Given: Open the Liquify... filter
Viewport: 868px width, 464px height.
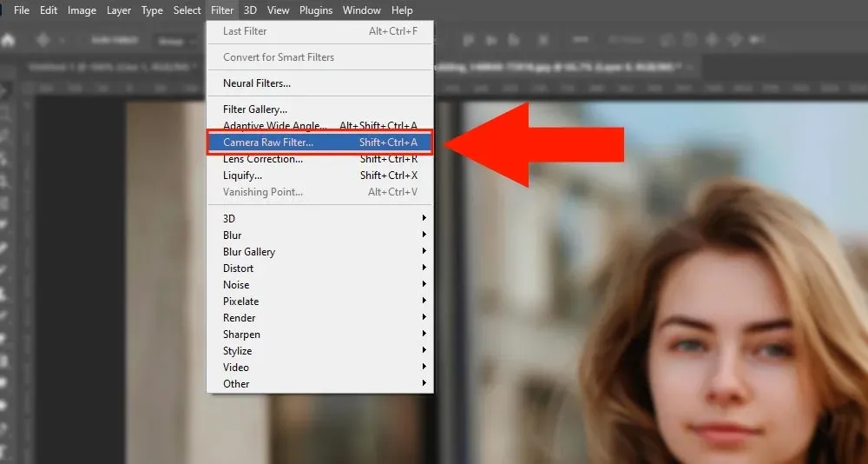Looking at the screenshot, I should pos(320,176).
